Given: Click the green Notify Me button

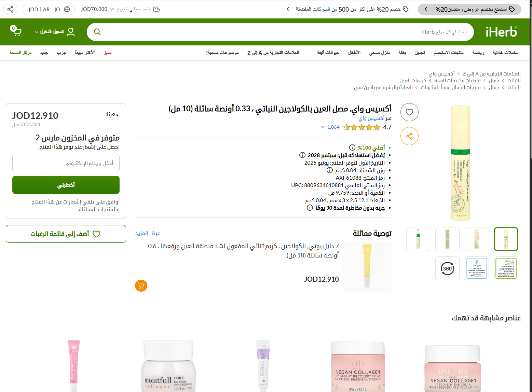Looking at the screenshot, I should point(66,185).
